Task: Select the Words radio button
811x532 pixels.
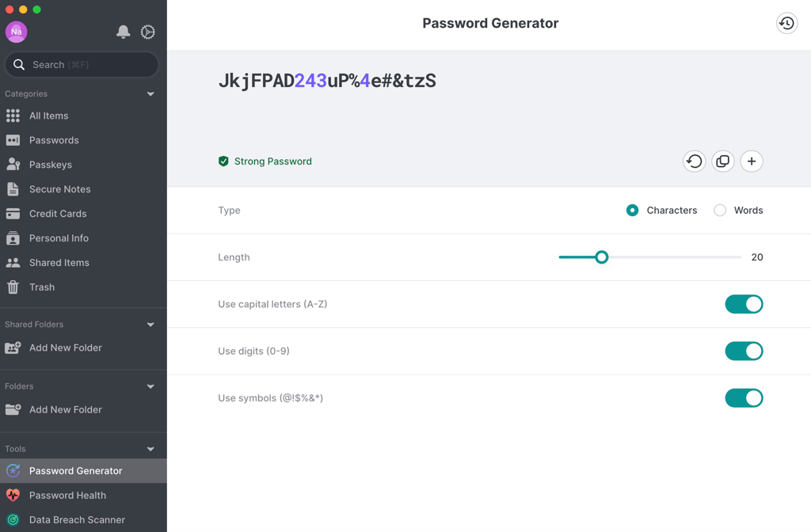Action: tap(719, 211)
